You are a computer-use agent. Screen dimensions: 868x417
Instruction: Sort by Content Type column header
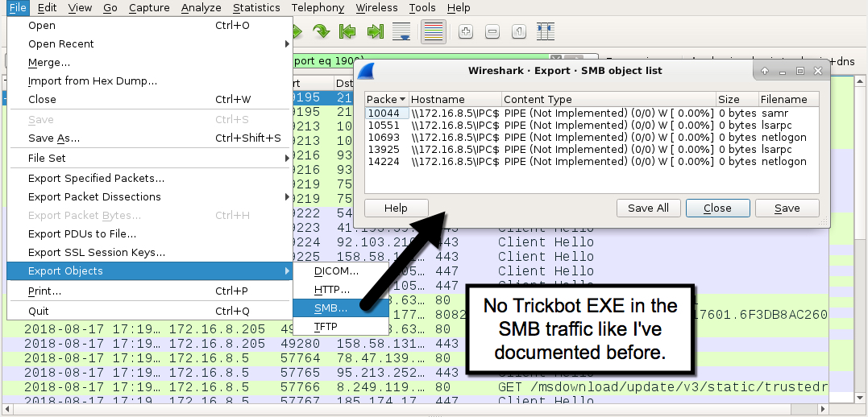pos(609,100)
